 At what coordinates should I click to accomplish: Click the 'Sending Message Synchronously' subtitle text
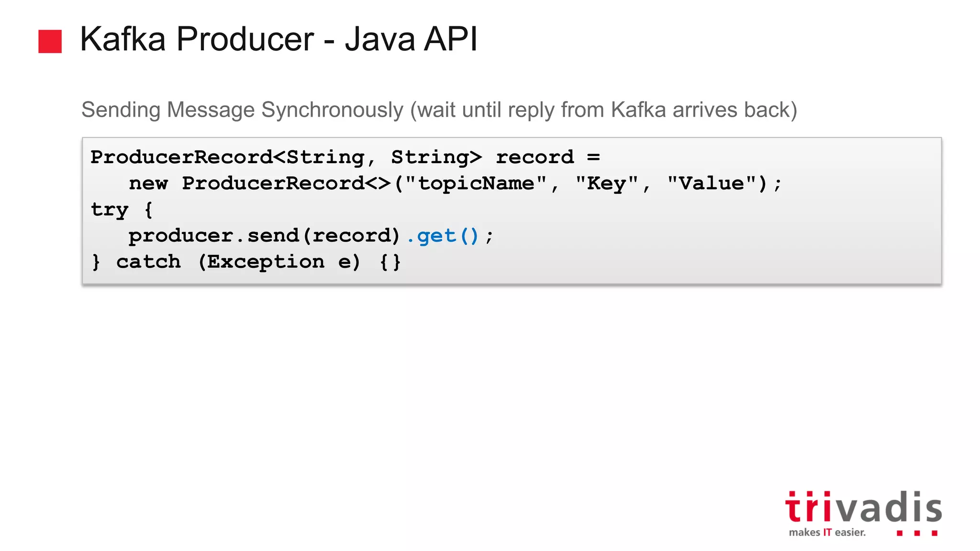(242, 110)
